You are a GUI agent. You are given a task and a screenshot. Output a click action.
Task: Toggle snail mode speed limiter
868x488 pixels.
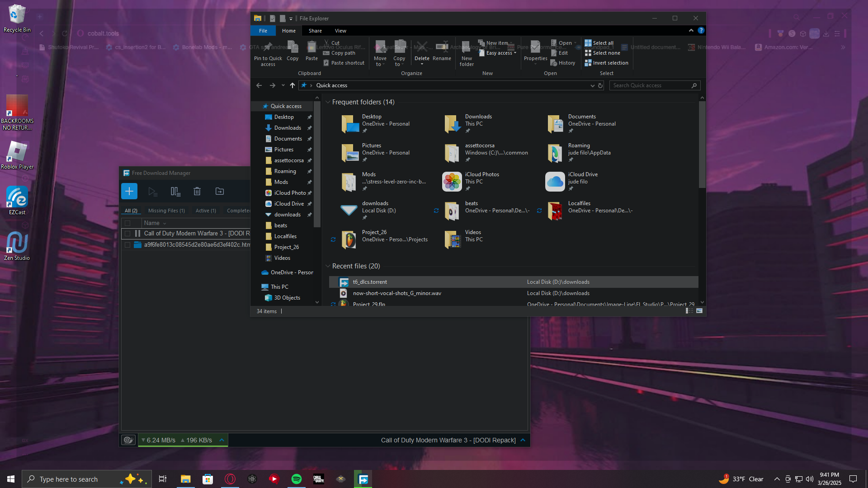[128, 440]
